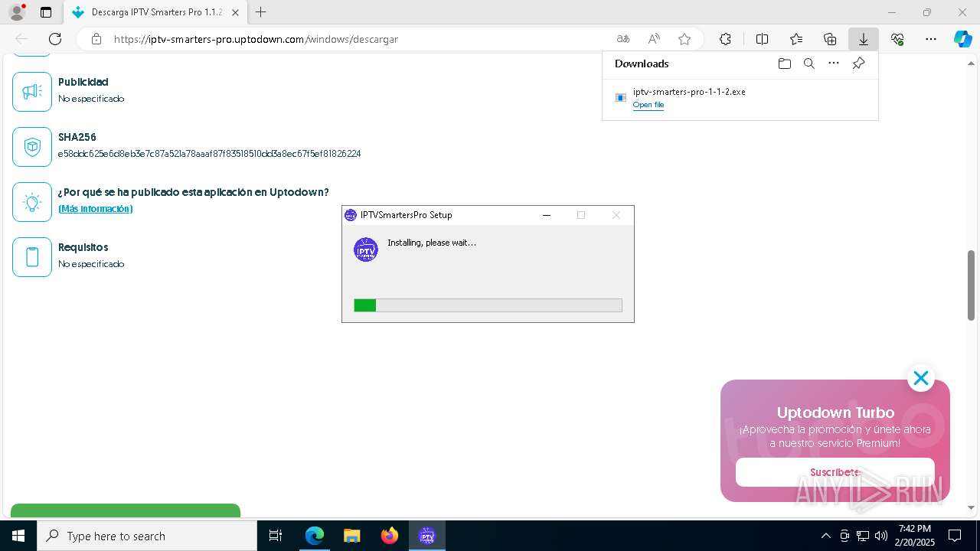Screen dimensions: 980x551
Task: Close the Descarga IPTV Smarters Pro tab
Action: [235, 12]
